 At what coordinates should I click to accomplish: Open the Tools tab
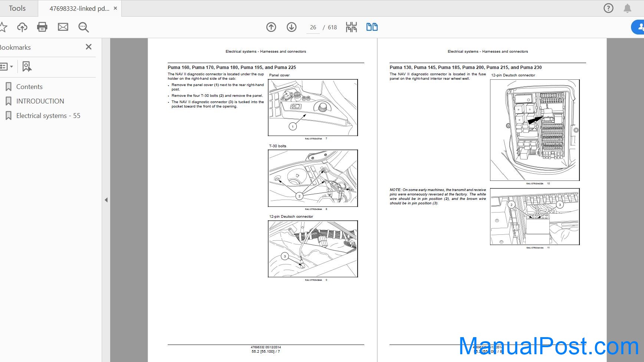tap(17, 8)
